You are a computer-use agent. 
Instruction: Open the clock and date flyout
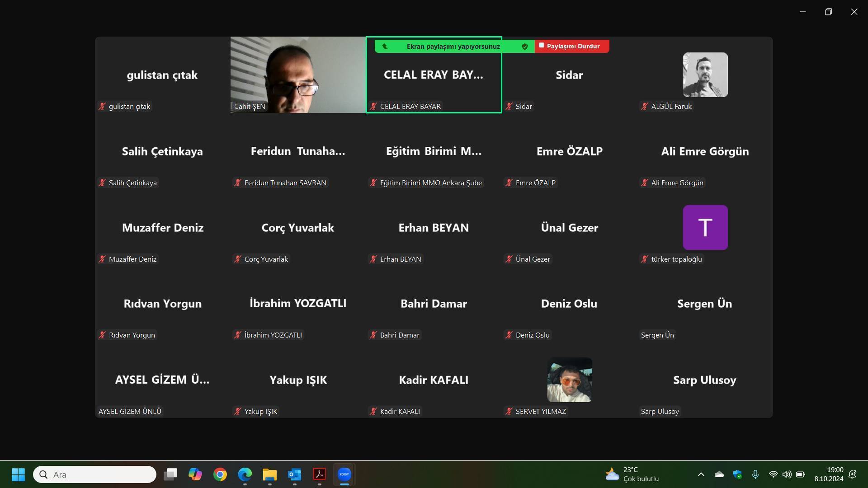point(828,474)
